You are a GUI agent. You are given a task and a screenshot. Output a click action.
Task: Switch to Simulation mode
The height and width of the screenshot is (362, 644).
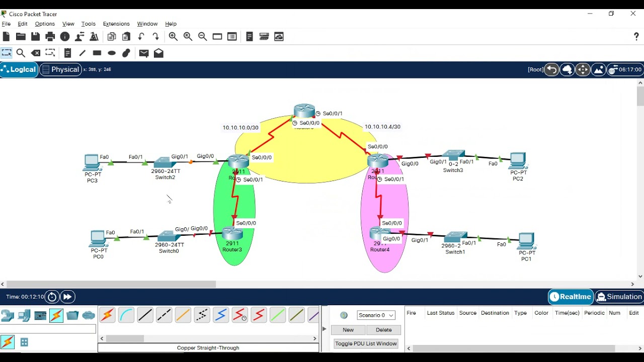pos(619,297)
